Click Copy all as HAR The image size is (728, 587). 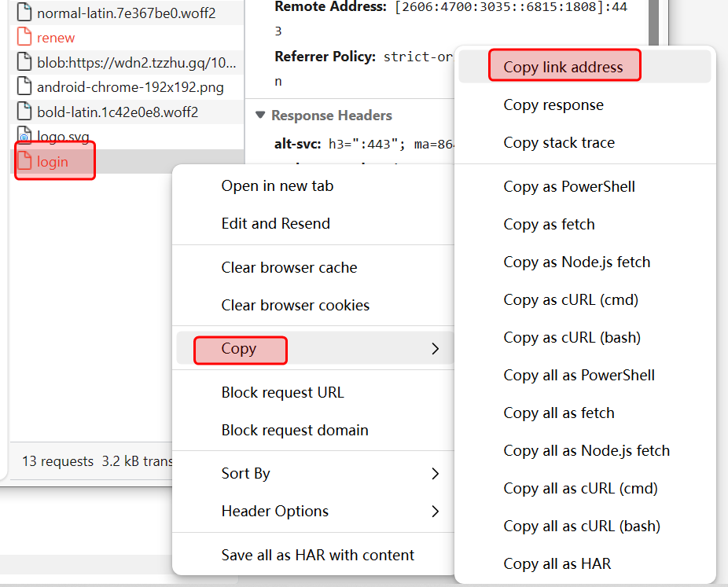click(x=557, y=564)
